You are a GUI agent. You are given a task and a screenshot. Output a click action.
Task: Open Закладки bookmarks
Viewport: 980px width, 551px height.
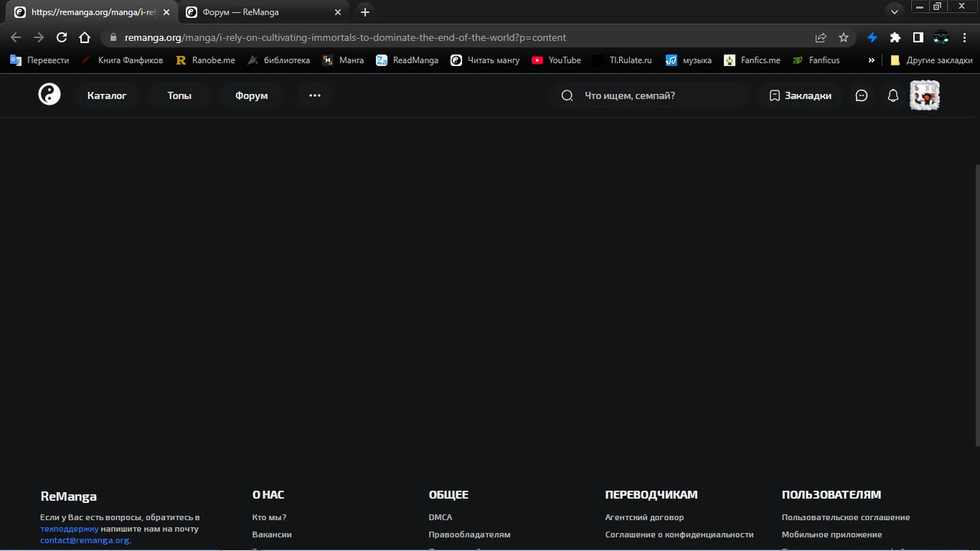click(x=800, y=95)
